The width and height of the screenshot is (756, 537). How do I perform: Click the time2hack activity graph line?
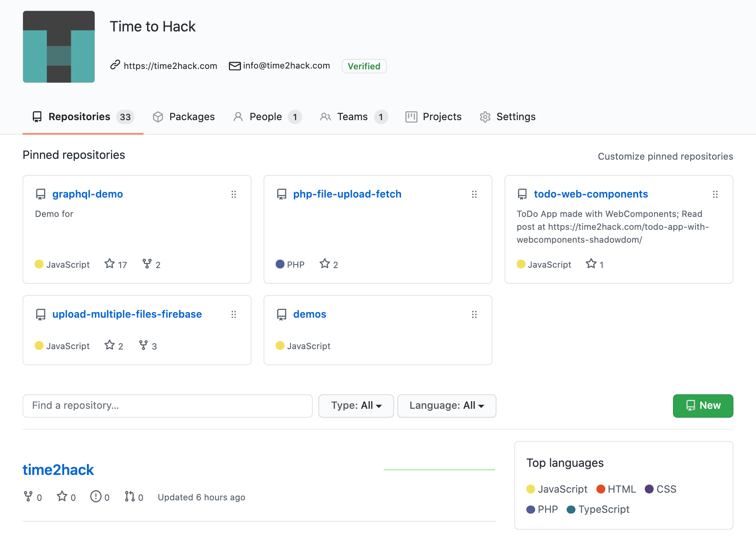click(x=439, y=470)
